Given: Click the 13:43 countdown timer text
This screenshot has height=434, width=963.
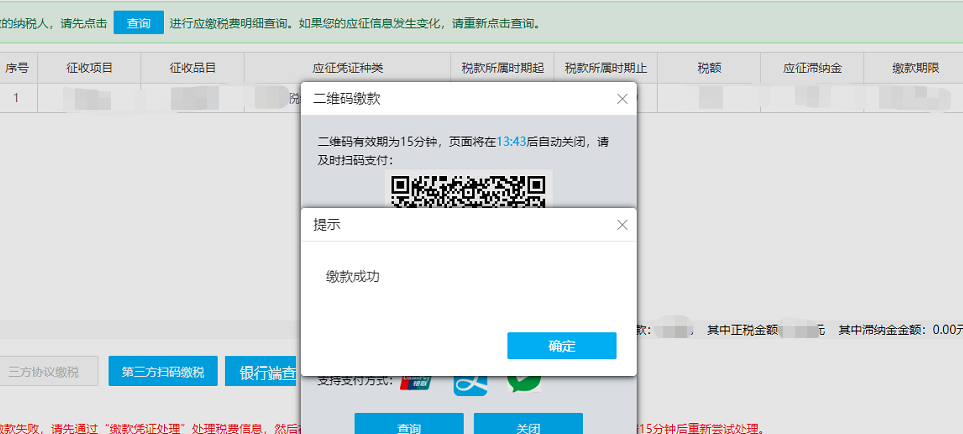Looking at the screenshot, I should click(512, 142).
